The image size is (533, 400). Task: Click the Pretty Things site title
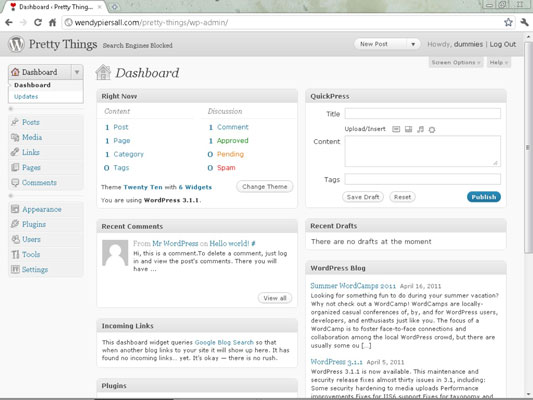point(63,45)
